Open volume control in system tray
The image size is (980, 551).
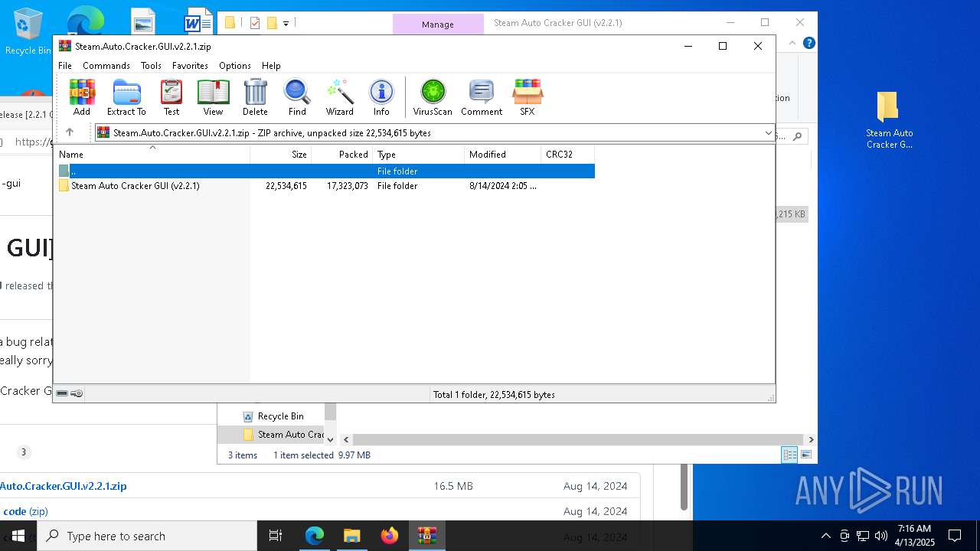tap(881, 536)
